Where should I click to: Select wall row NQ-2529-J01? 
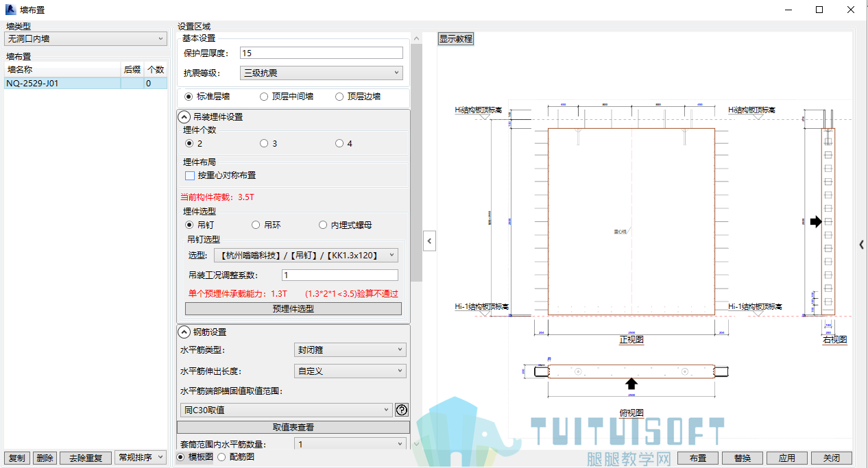[x=86, y=83]
